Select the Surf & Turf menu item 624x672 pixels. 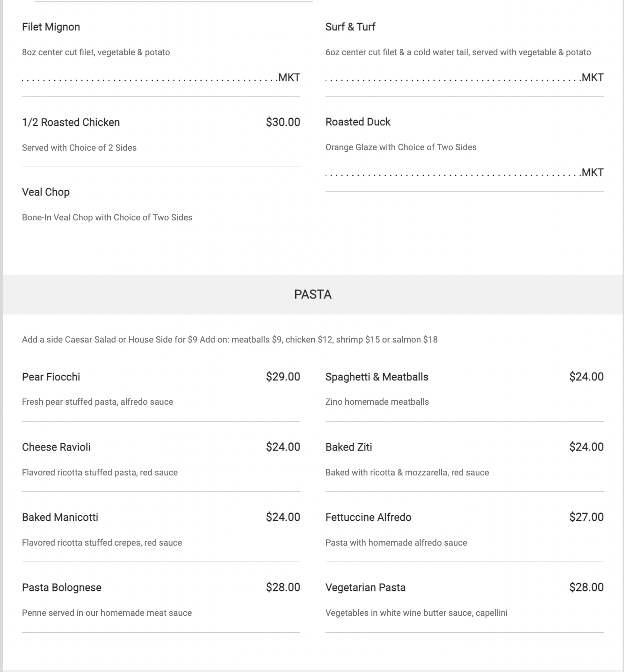tap(350, 27)
